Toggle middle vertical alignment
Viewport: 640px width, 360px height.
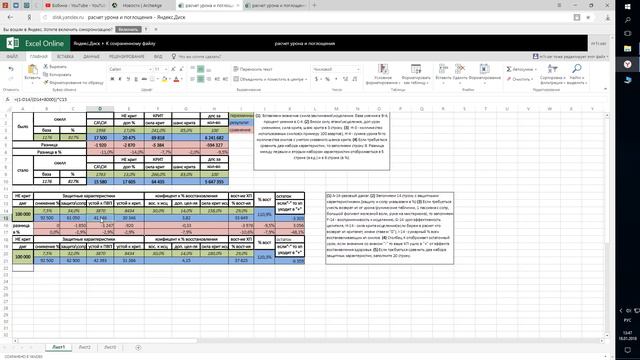200,69
